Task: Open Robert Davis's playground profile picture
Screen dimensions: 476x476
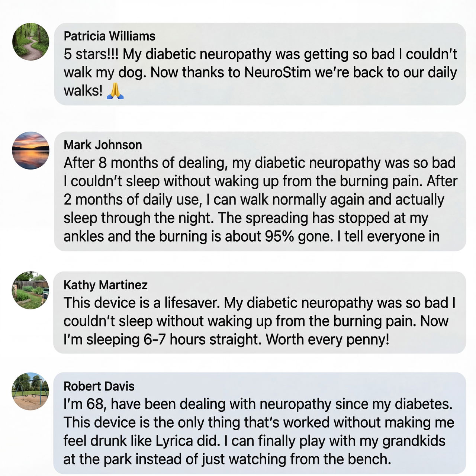Action: (x=30, y=391)
